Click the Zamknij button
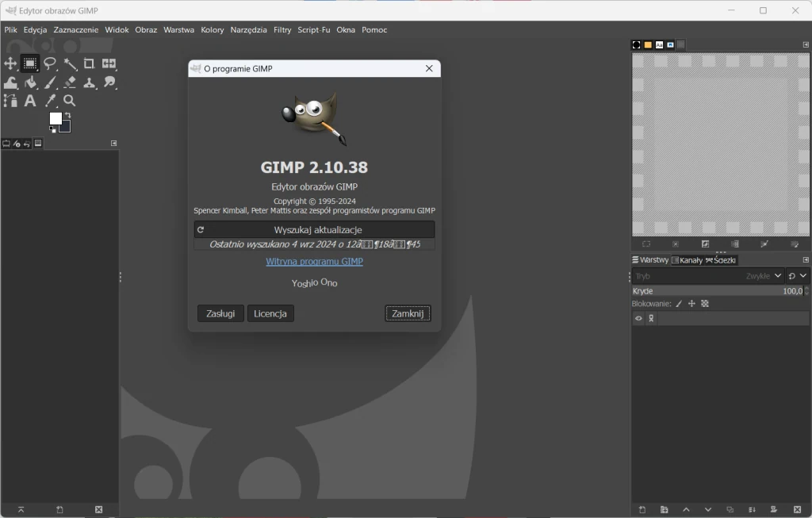Image resolution: width=812 pixels, height=518 pixels. (x=408, y=313)
